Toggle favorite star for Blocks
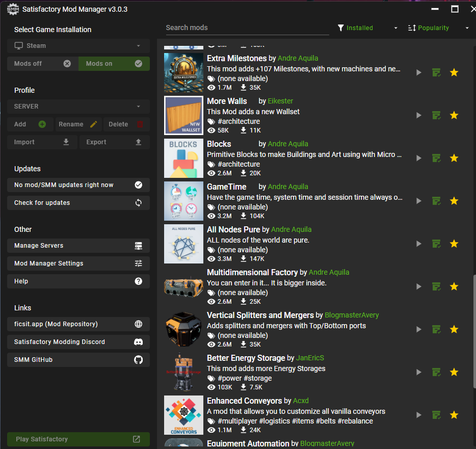Image resolution: width=476 pixels, height=449 pixels. click(x=454, y=158)
